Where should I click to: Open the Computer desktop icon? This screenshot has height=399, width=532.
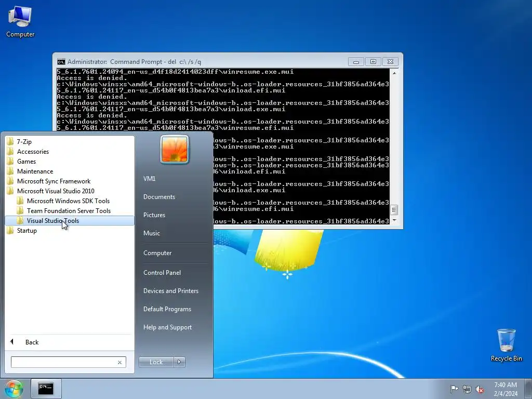pyautogui.click(x=20, y=22)
